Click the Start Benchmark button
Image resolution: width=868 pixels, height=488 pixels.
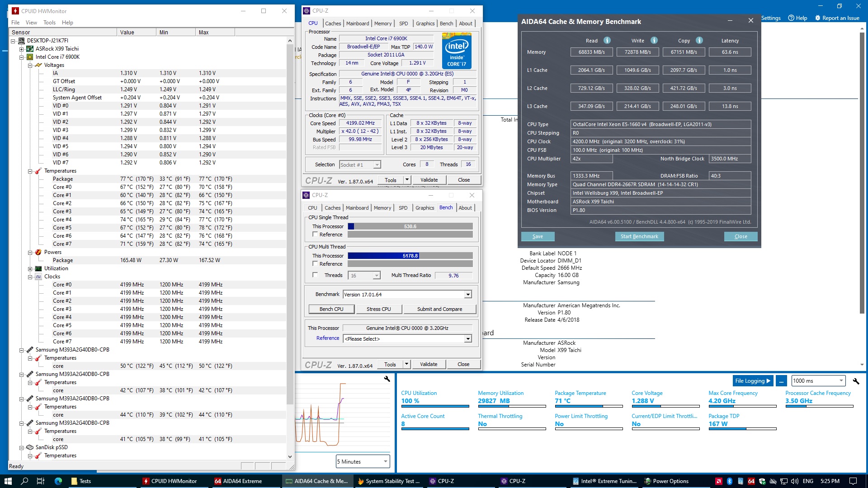pyautogui.click(x=639, y=236)
